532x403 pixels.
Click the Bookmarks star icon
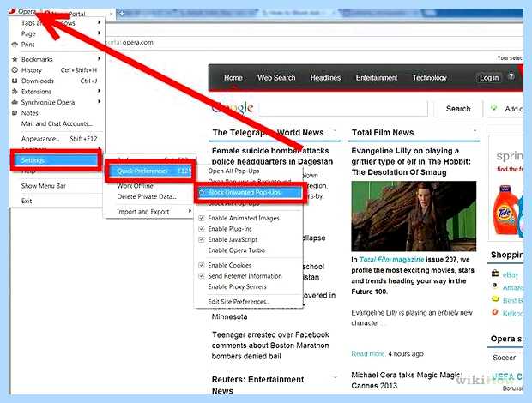coord(15,59)
